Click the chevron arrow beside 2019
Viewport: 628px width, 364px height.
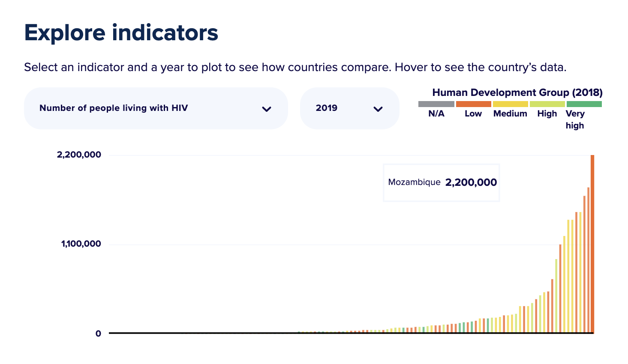pos(378,109)
